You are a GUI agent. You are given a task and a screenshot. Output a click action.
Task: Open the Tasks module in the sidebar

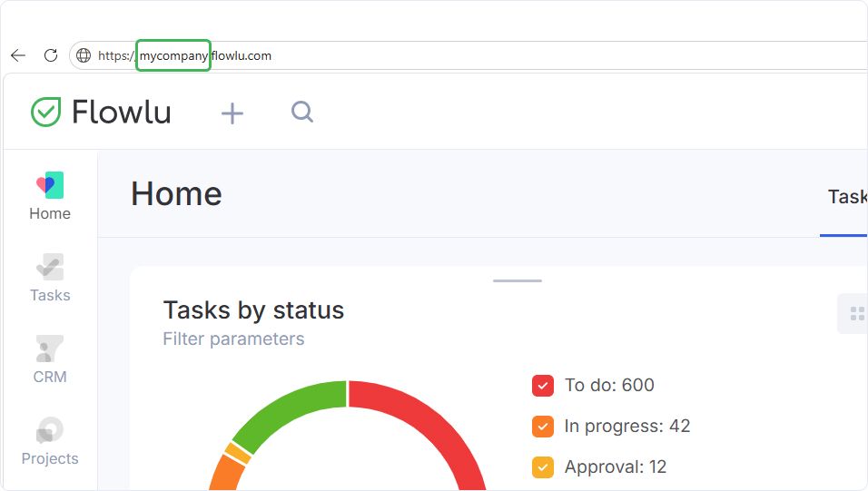point(50,278)
